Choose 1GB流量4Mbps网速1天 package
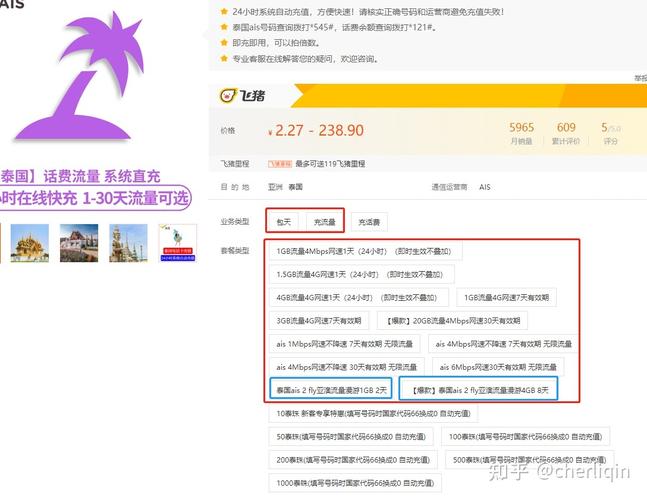 [365, 251]
